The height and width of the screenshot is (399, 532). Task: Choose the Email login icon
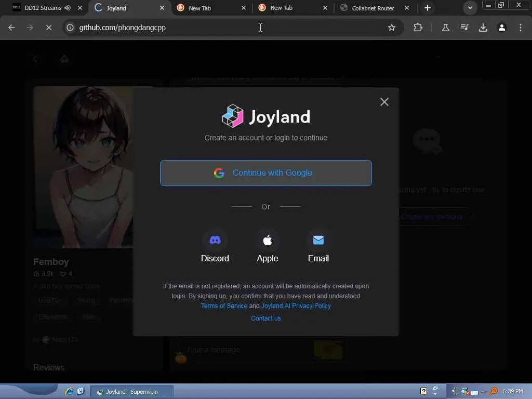318,240
